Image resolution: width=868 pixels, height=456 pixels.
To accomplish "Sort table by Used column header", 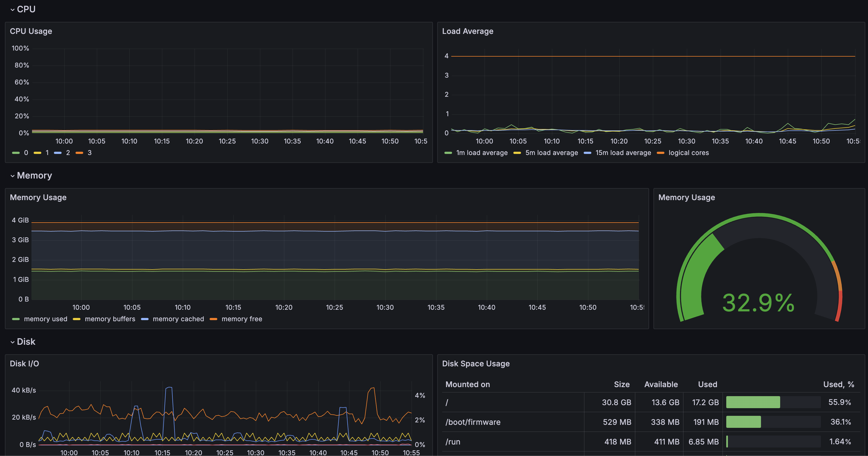I will tap(707, 384).
